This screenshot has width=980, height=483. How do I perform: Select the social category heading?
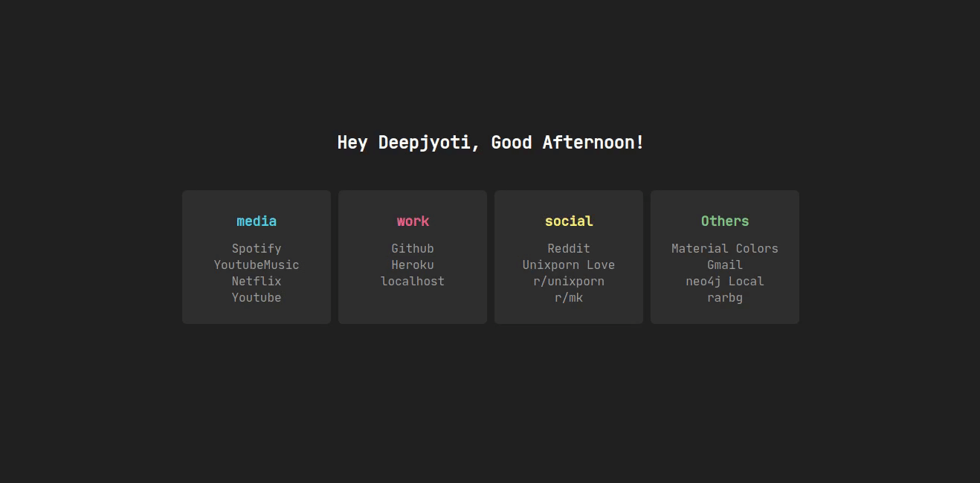(568, 221)
